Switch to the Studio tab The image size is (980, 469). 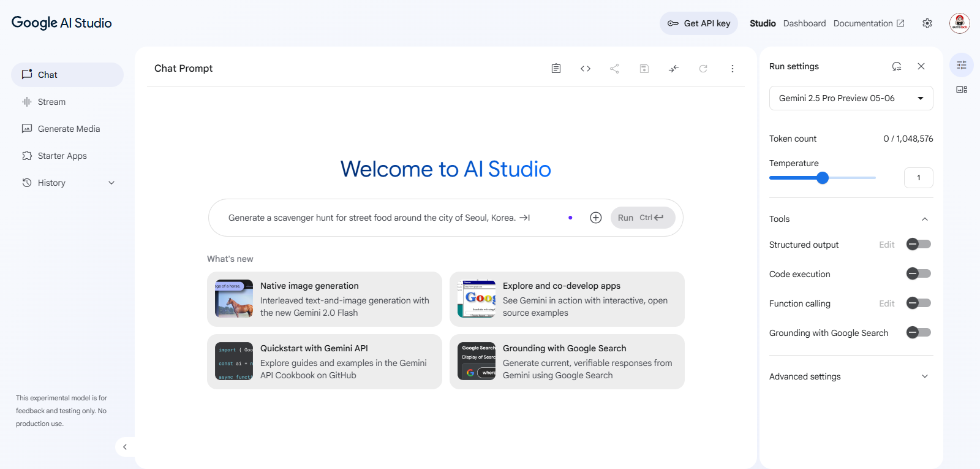(763, 23)
